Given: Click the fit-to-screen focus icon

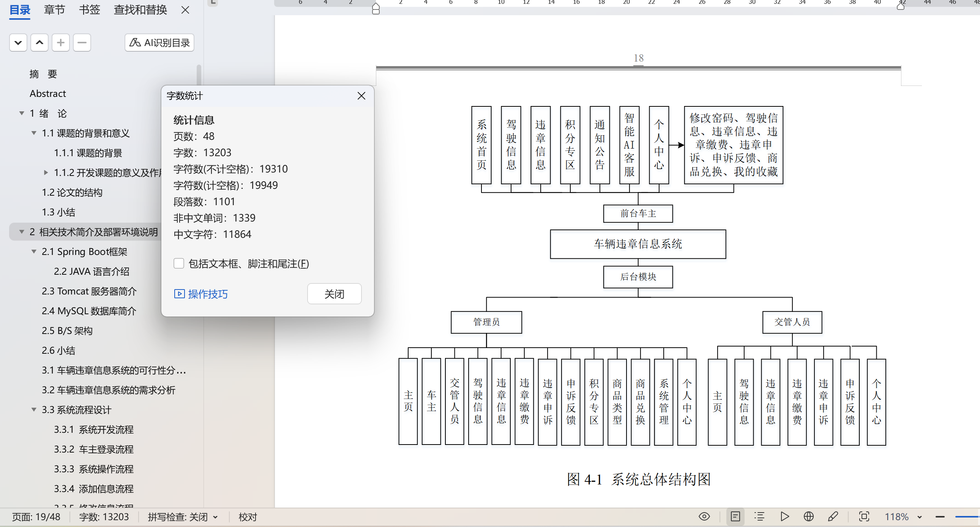Looking at the screenshot, I should pos(864,516).
